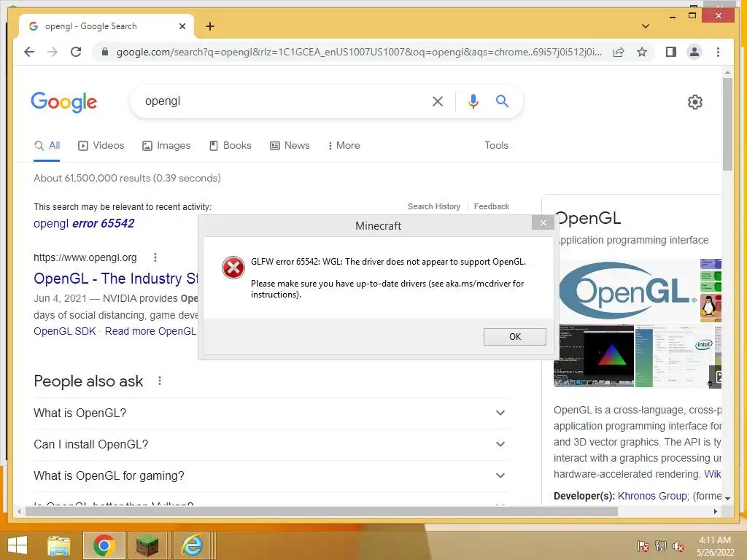Image resolution: width=747 pixels, height=560 pixels.
Task: Open the More search filters menu
Action: tap(344, 146)
